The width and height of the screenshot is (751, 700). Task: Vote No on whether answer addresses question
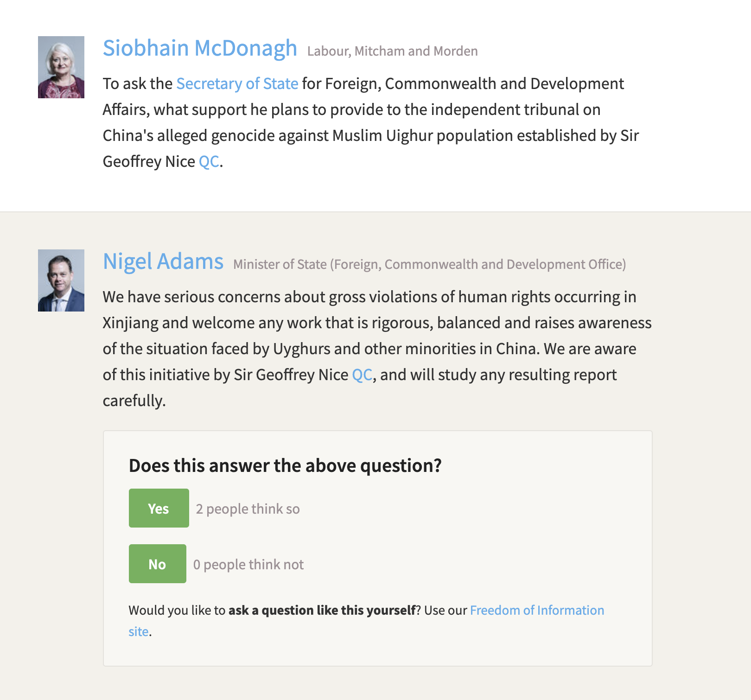coord(157,564)
